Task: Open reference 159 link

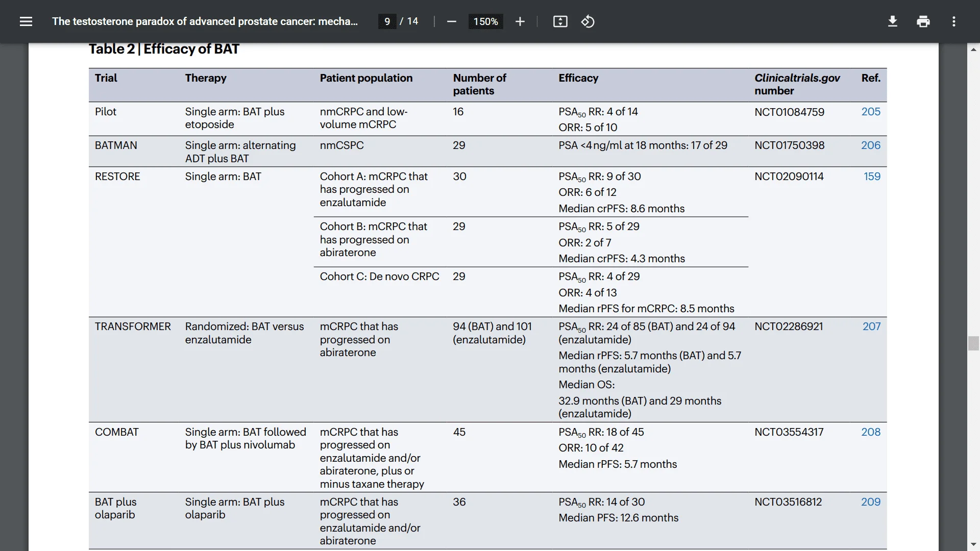Action: [x=872, y=177]
